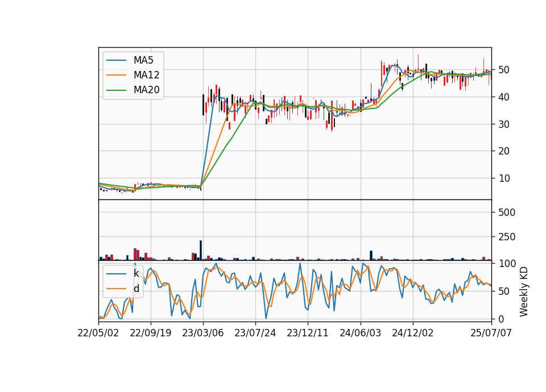Click the green MA20 legend line sample
This screenshot has height=392, width=546.
point(116,90)
